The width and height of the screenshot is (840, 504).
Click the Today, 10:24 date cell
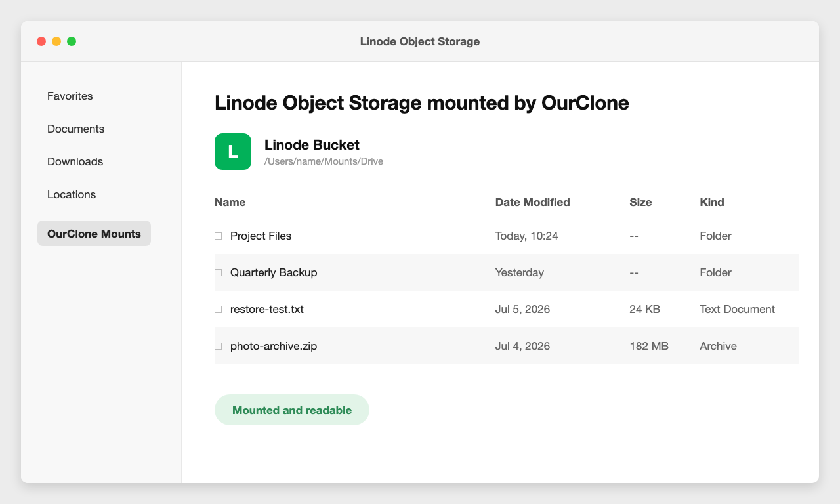click(526, 236)
